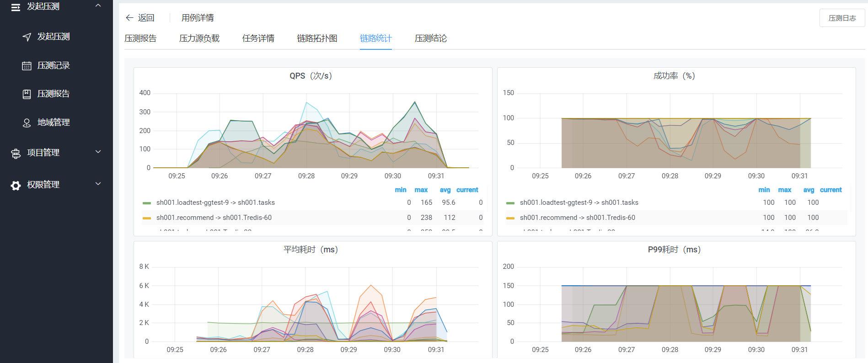This screenshot has width=868, height=363.
Task: Click the book icon next to sidebar 压测报告
Action: [27, 94]
